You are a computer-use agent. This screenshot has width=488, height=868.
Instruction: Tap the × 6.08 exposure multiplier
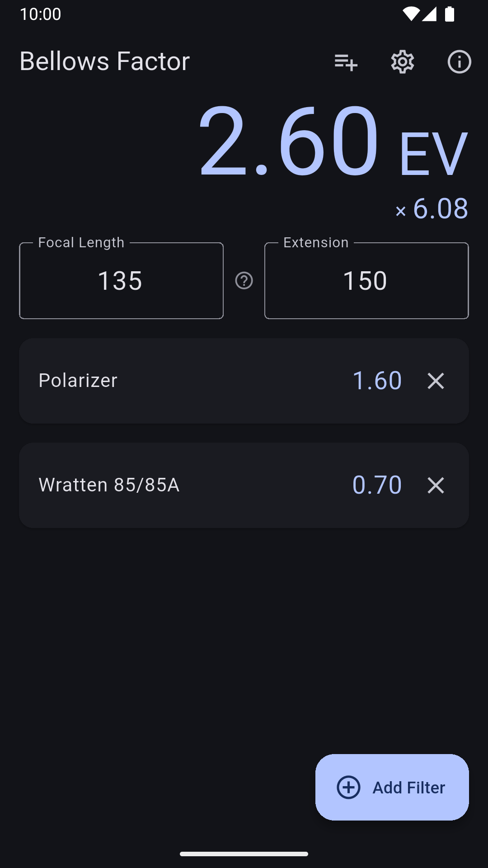(x=432, y=209)
